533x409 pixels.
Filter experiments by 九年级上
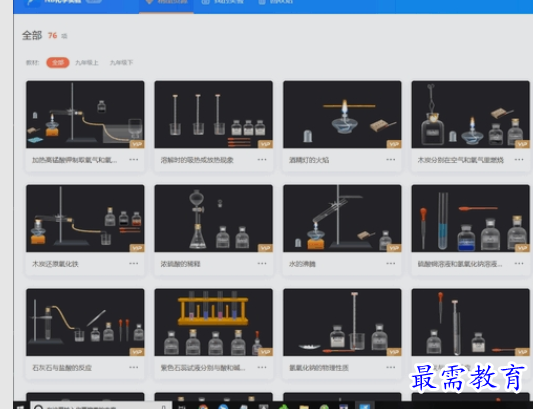click(x=87, y=63)
